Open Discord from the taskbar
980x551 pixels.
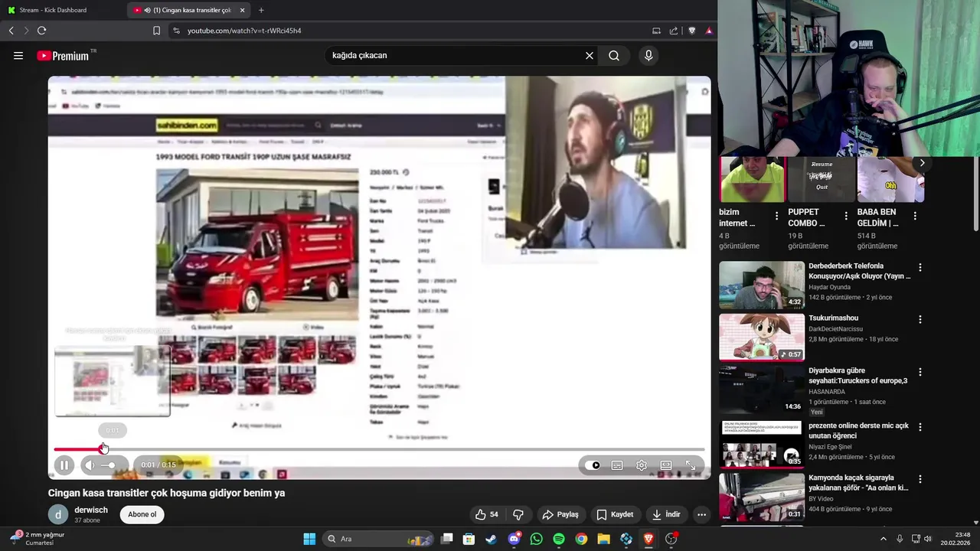click(514, 539)
